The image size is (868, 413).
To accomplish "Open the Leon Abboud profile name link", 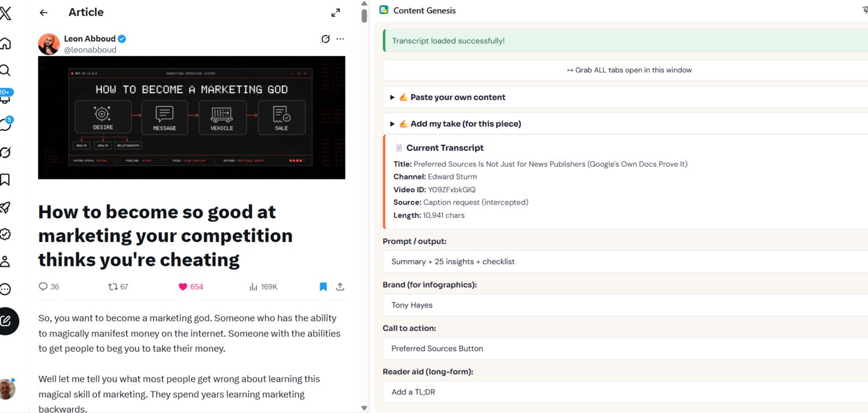I will pos(90,39).
